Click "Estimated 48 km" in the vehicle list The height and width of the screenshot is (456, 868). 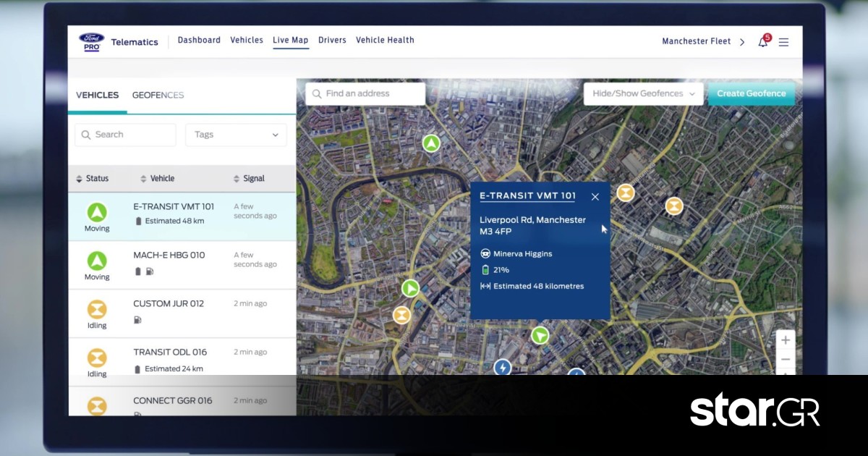click(x=174, y=221)
